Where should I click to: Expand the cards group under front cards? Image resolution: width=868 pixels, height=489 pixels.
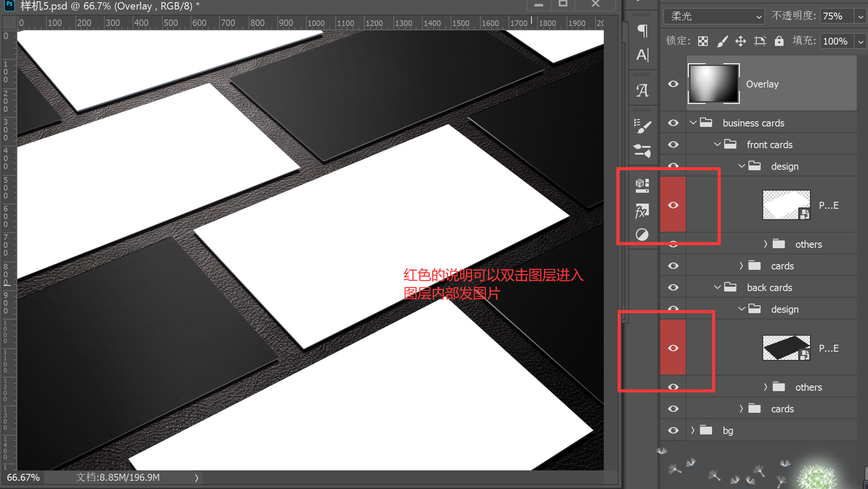pos(741,266)
